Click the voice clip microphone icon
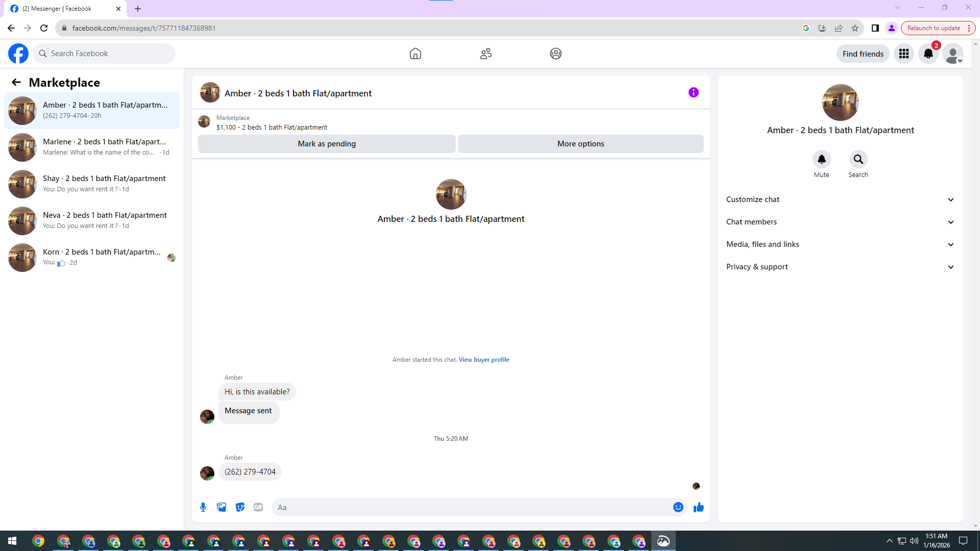Screen dimensions: 980x551 [x=203, y=507]
